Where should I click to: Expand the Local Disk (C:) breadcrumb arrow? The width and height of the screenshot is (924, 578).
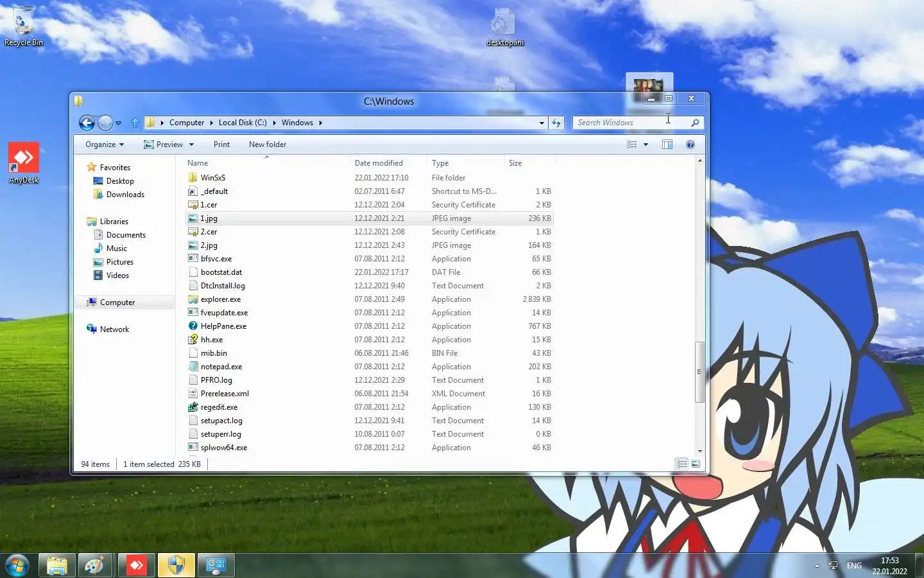(274, 123)
